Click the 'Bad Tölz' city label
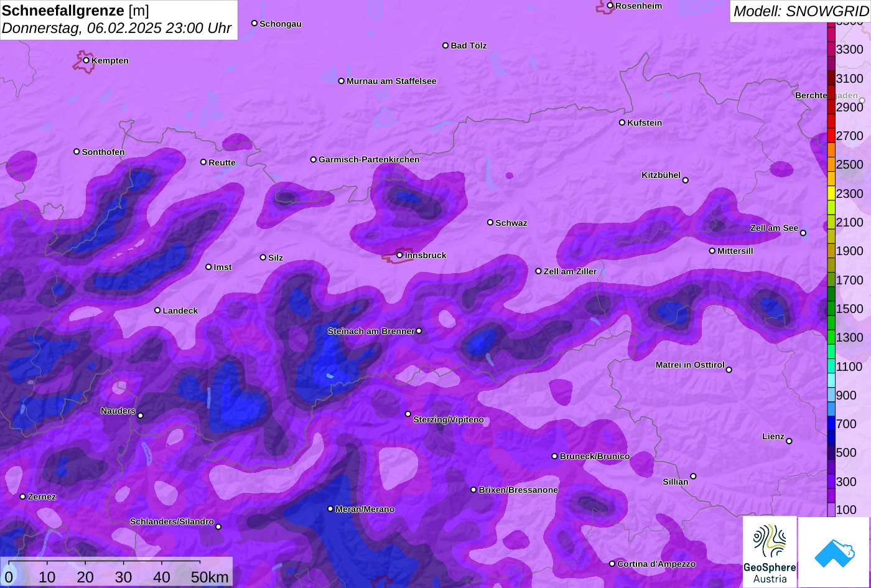The width and height of the screenshot is (871, 588). (x=469, y=45)
